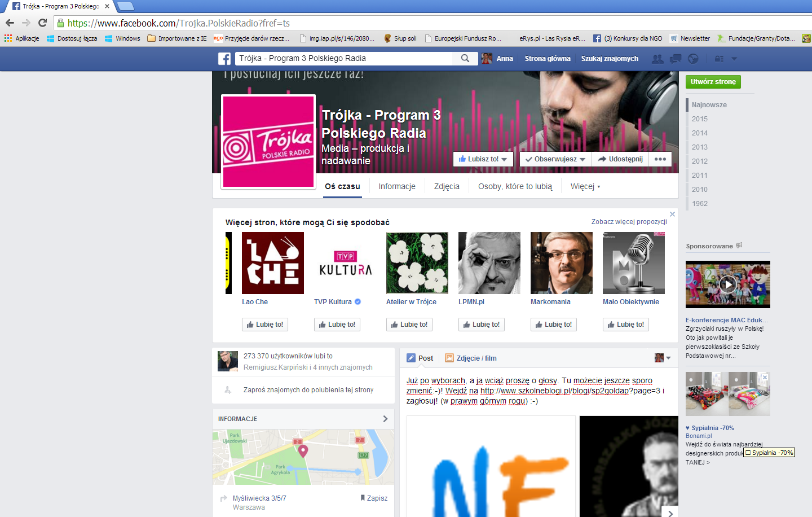Like TVP Kultura page
This screenshot has height=517, width=812.
(x=337, y=325)
